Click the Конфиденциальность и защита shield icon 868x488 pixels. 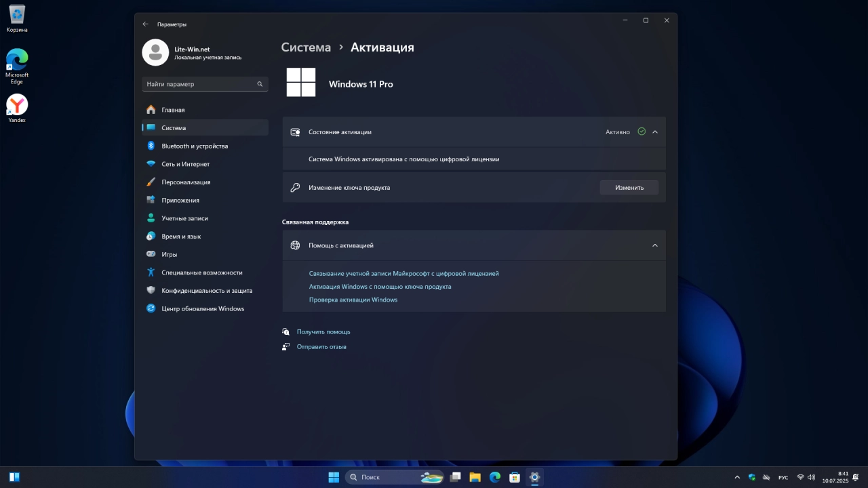pyautogui.click(x=151, y=290)
